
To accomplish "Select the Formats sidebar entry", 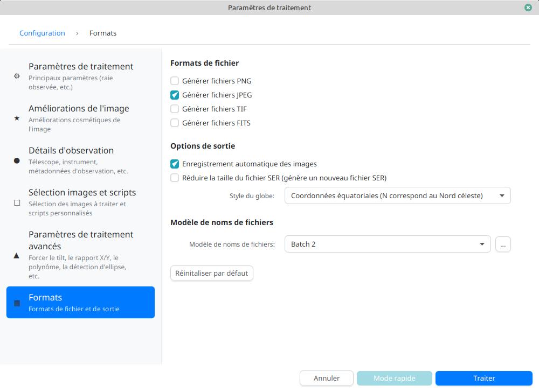I will [x=80, y=303].
